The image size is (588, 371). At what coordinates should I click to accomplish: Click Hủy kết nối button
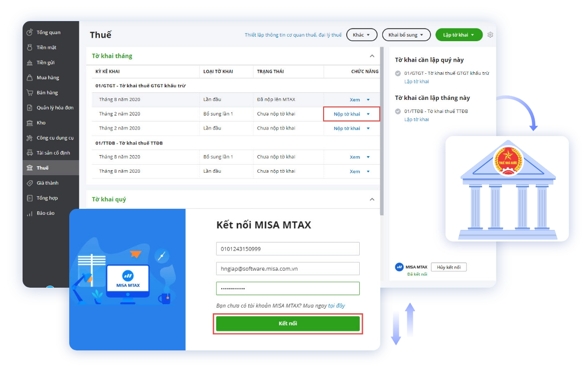(449, 267)
